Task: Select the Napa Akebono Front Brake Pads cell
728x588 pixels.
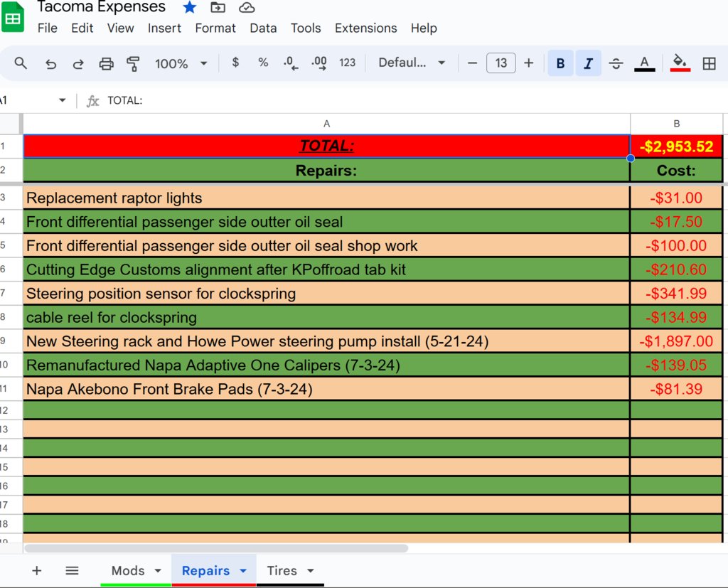Action: [326, 389]
